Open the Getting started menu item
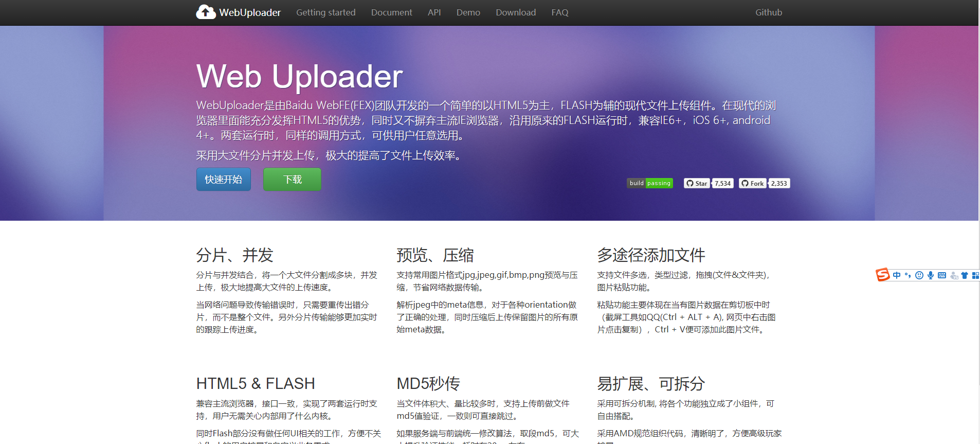980x444 pixels. pos(325,12)
